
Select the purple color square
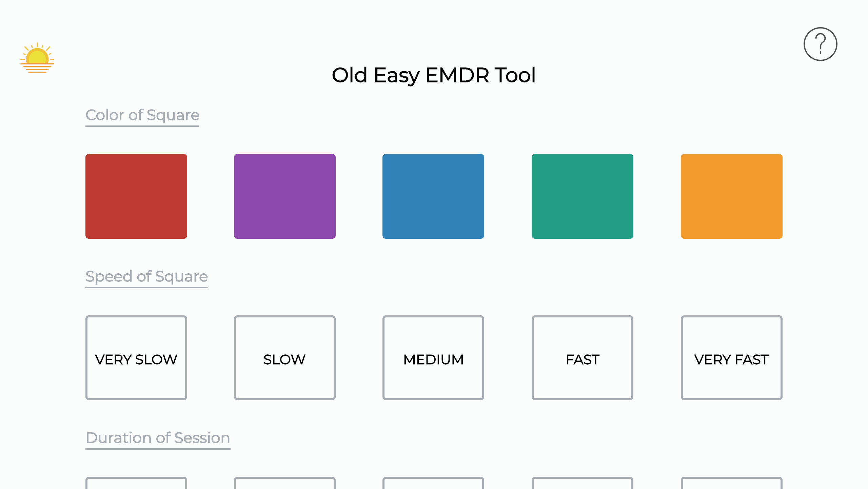click(x=285, y=196)
